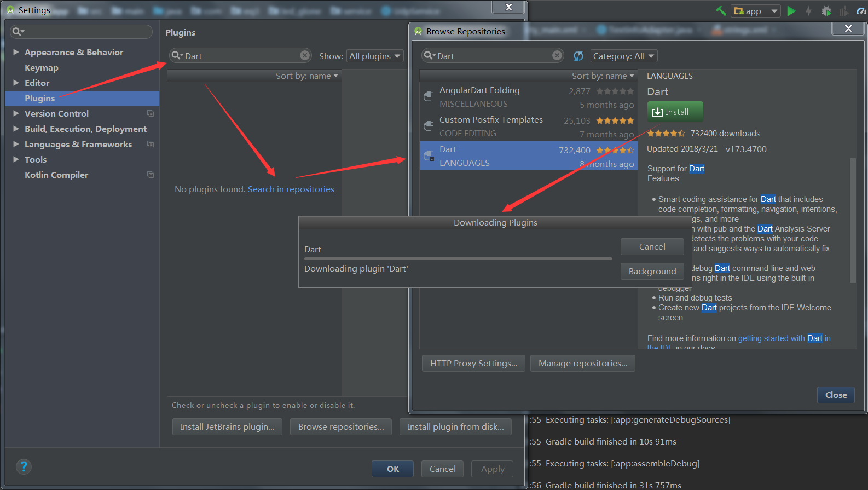Focus the Settings sidebar search field
Viewport: 868px width, 490px height.
pos(81,32)
